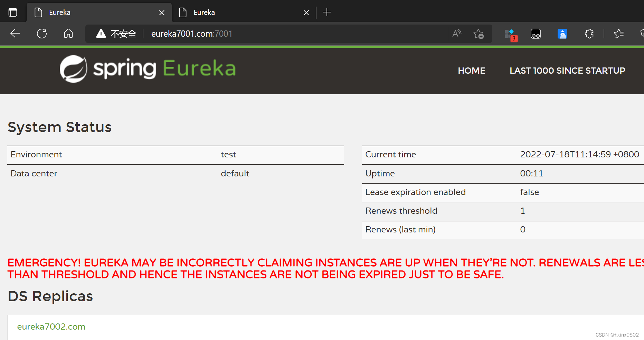Image resolution: width=644 pixels, height=340 pixels.
Task: Click the 'Environment' row label
Action: pos(36,155)
